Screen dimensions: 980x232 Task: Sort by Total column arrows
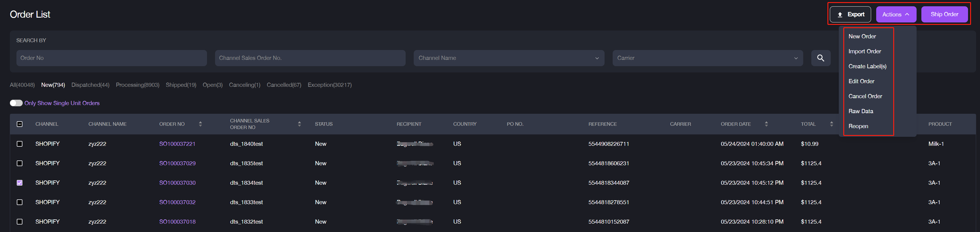(x=831, y=124)
